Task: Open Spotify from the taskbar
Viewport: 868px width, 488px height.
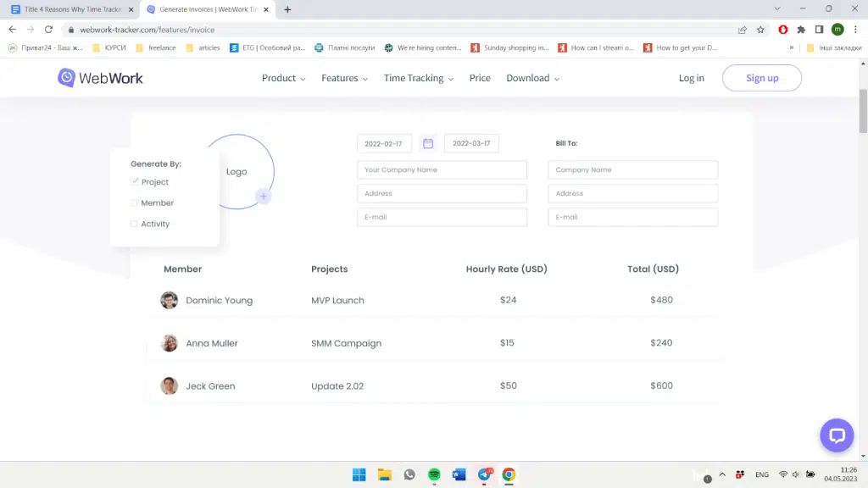Action: click(x=434, y=474)
